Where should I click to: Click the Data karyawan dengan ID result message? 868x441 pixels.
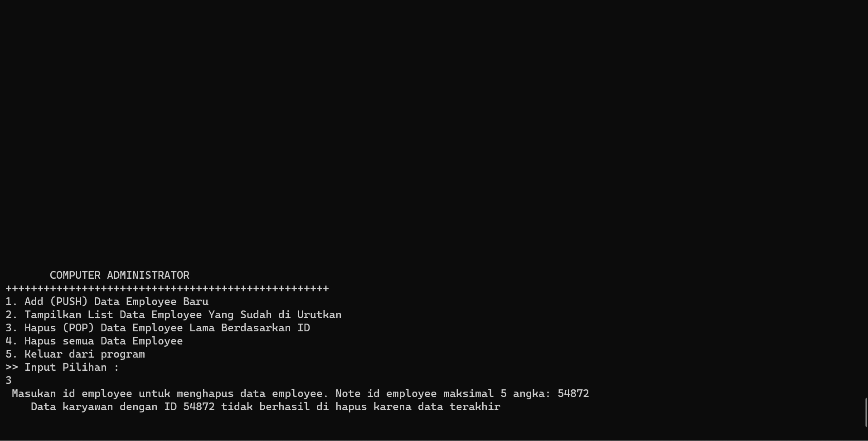pyautogui.click(x=266, y=407)
